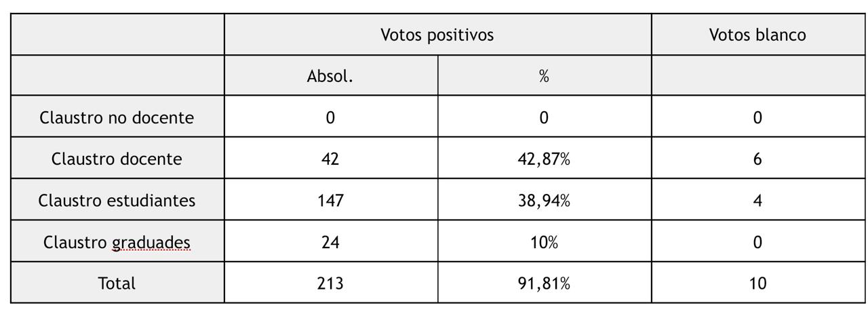Click the total blank votes value 10
The image size is (868, 320).
coord(757,283)
